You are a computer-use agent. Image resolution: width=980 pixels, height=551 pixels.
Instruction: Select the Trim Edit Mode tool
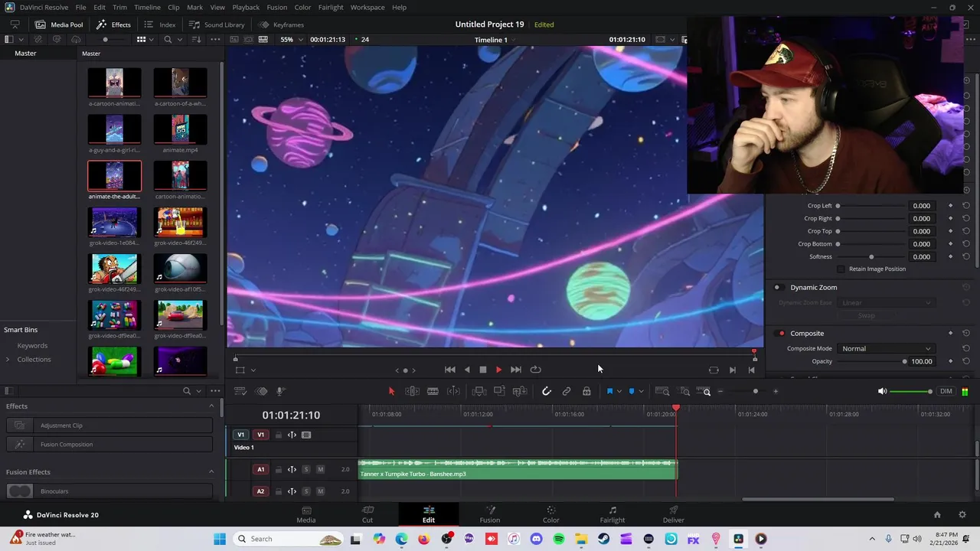412,391
